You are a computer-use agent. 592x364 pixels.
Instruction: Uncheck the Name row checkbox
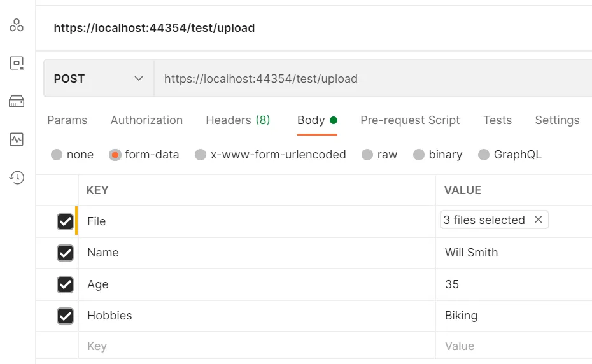65,253
